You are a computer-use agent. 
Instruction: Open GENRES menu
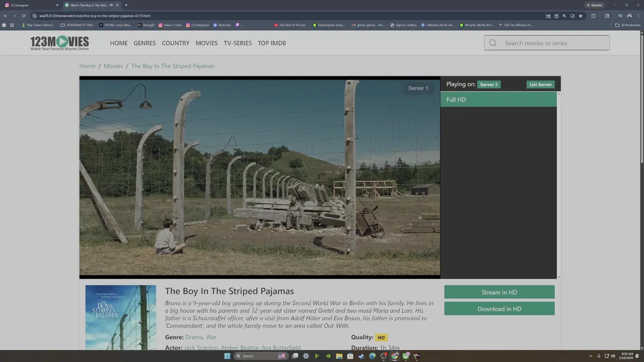[145, 43]
